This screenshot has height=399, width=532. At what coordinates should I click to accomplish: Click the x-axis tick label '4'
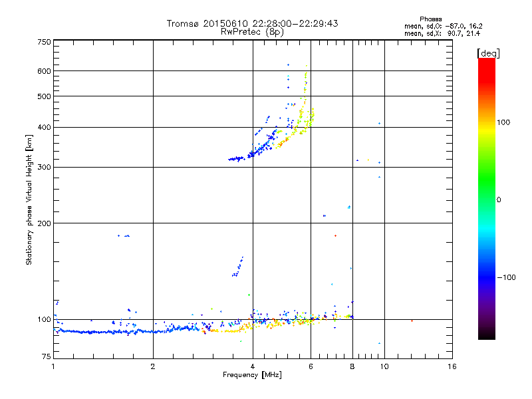click(253, 366)
